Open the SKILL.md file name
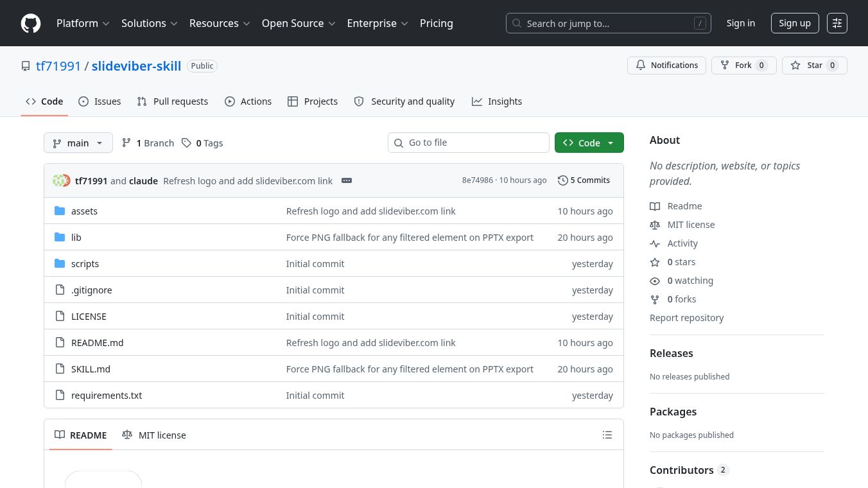 click(91, 369)
